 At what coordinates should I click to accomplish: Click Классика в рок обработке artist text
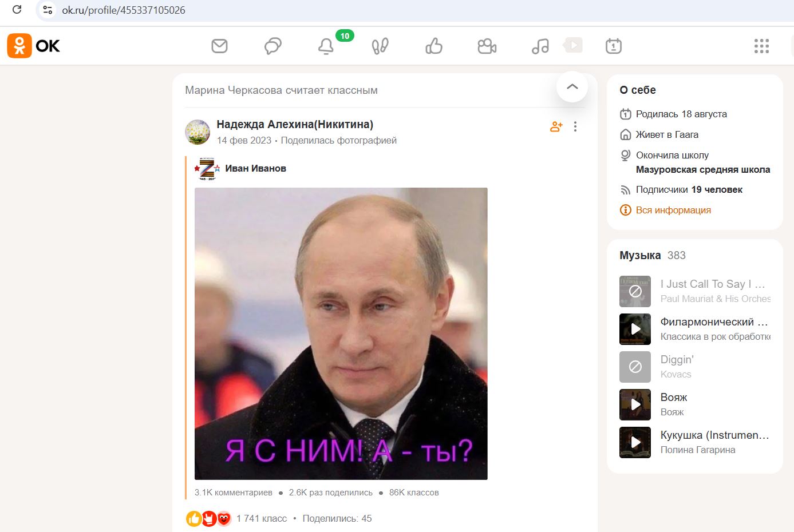click(x=716, y=336)
